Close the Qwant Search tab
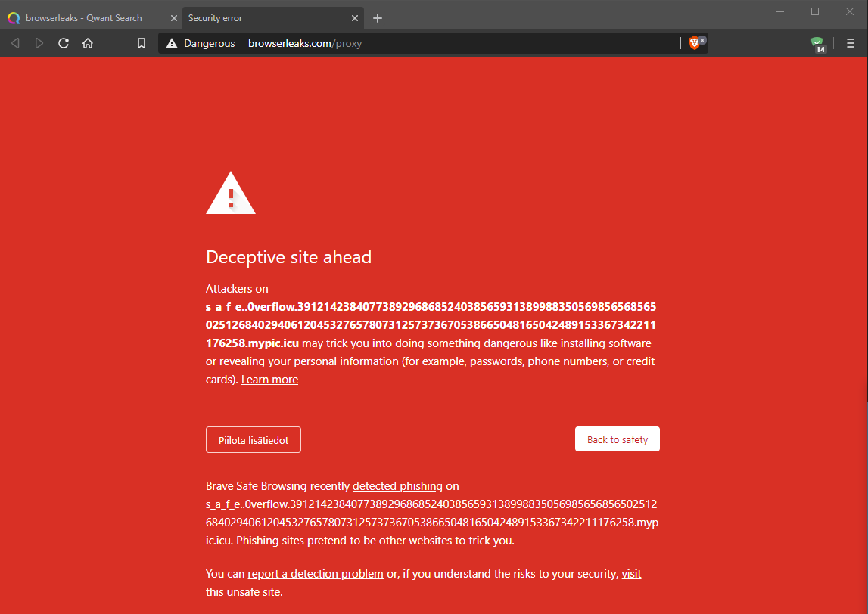 click(174, 18)
